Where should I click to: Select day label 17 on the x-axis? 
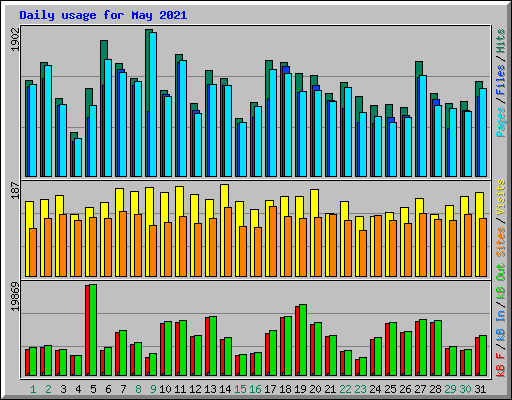point(270,389)
